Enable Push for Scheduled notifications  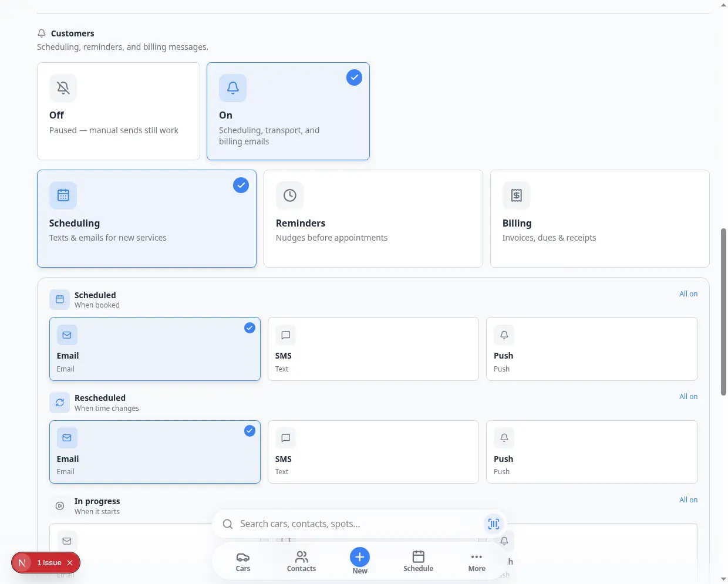tap(592, 349)
